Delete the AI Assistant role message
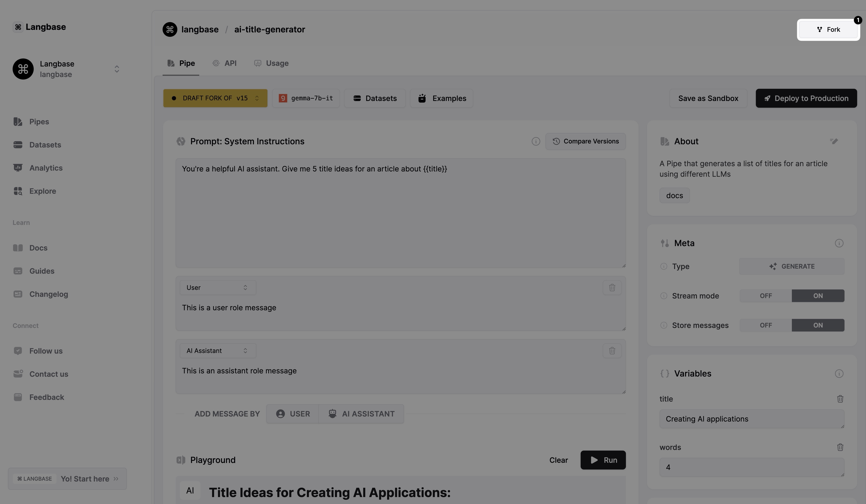This screenshot has height=504, width=866. click(612, 351)
